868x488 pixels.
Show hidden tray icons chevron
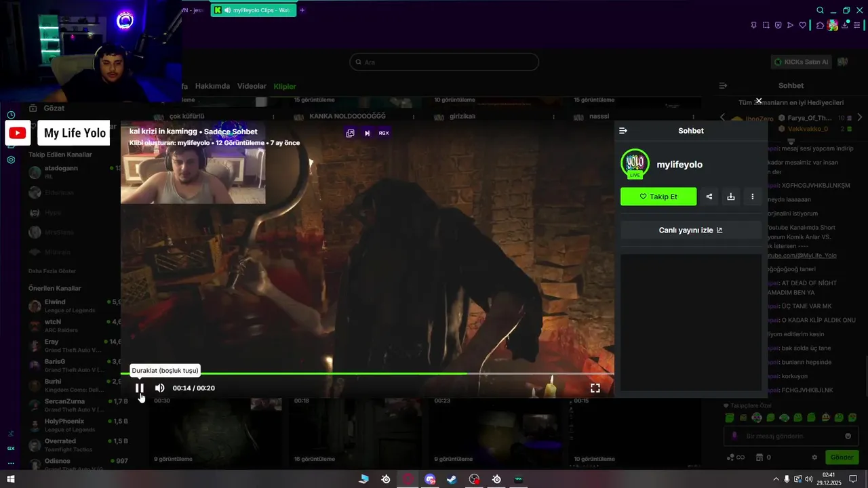tap(776, 479)
